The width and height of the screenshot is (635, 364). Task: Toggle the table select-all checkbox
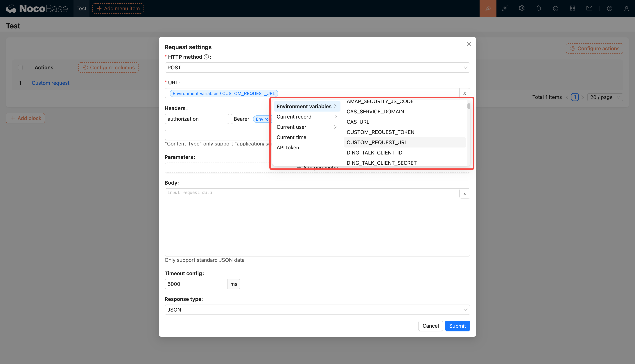tap(20, 68)
